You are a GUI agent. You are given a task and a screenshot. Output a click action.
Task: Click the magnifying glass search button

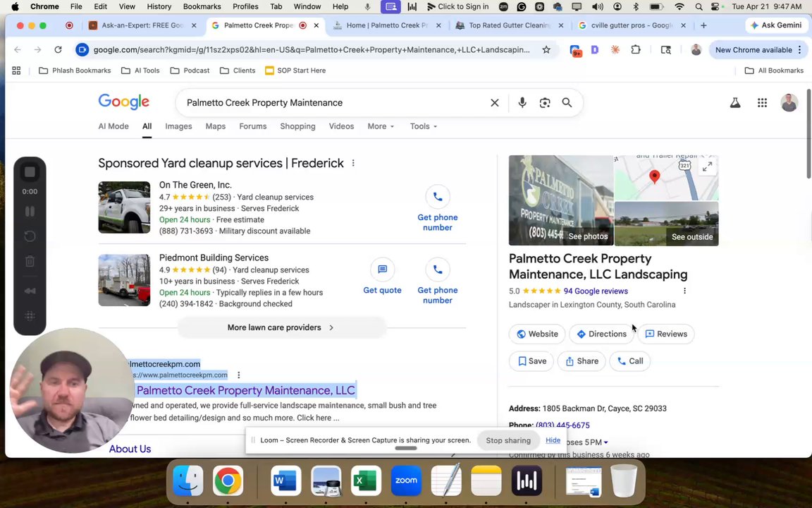coord(567,102)
